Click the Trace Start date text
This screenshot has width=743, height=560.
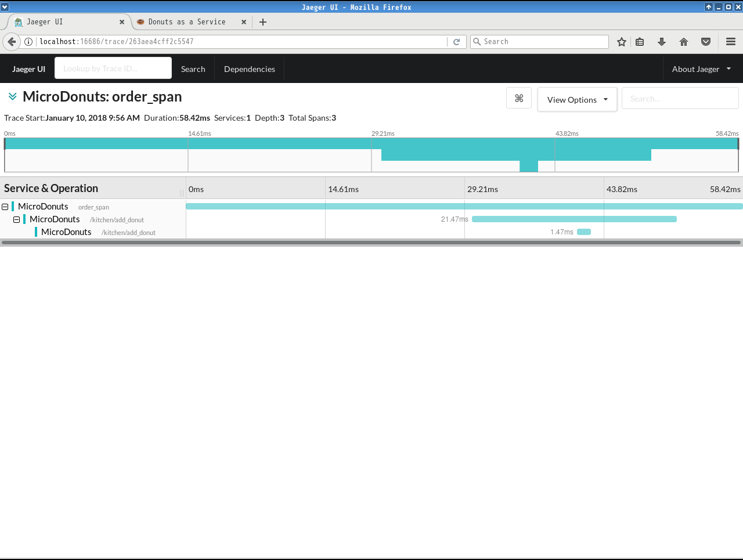72,118
